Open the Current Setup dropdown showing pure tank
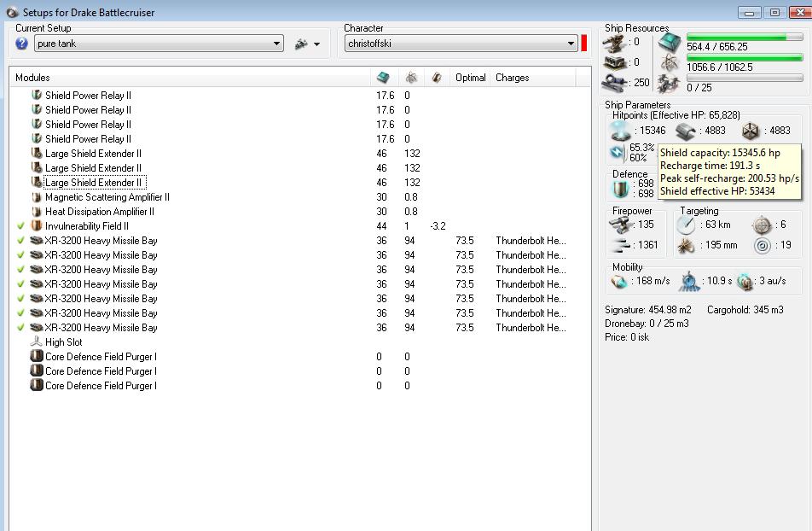Screen dimensions: 812x531 (x=159, y=44)
